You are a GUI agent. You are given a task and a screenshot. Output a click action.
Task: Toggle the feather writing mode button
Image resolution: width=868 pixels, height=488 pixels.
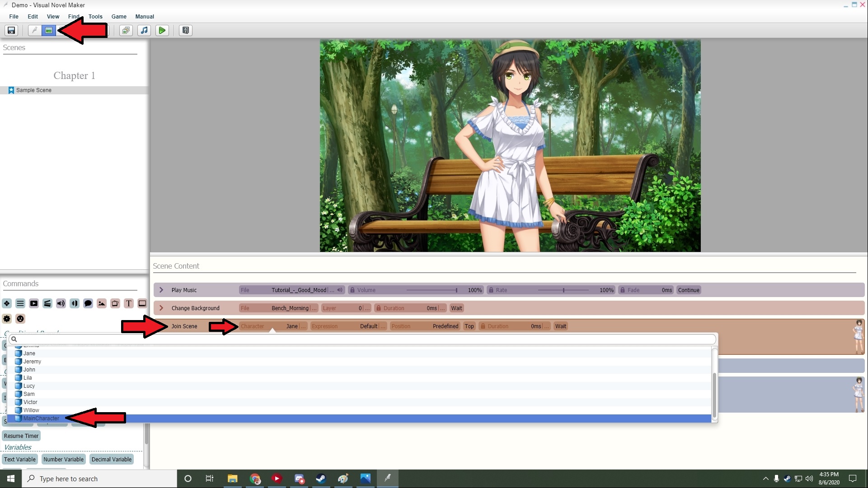pyautogui.click(x=34, y=30)
